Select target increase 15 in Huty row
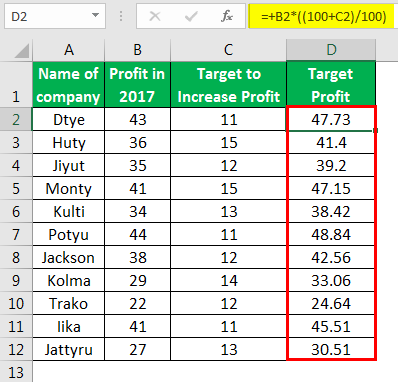Viewport: 398px width, 382px height. tap(228, 142)
